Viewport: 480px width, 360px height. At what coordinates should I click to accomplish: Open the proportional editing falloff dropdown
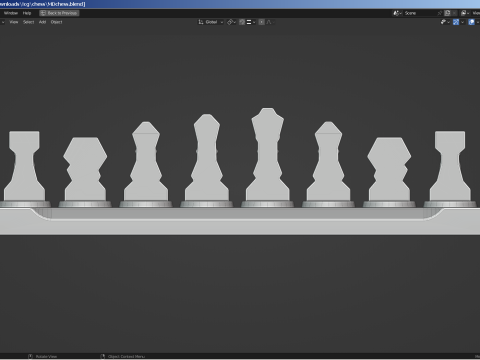tap(270, 22)
